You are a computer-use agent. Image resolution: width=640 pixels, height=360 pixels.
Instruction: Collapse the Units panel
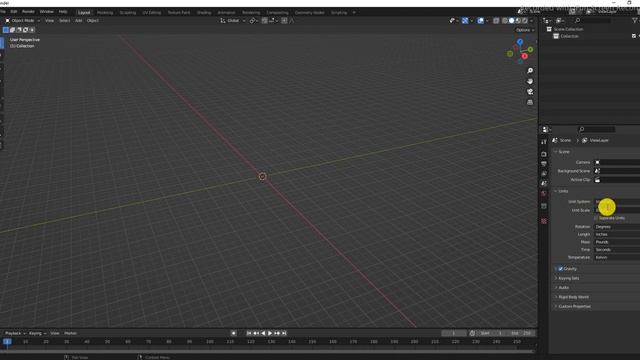tap(563, 191)
